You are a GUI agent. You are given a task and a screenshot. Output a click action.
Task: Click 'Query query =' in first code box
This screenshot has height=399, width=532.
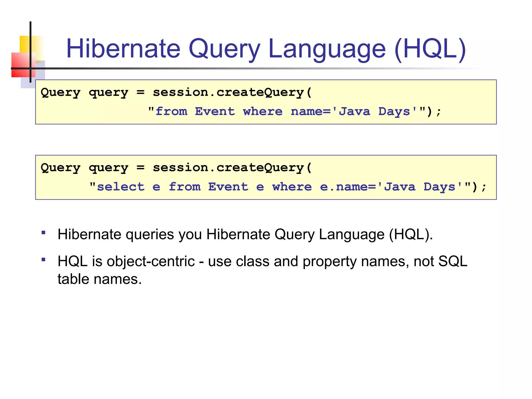tap(92, 92)
